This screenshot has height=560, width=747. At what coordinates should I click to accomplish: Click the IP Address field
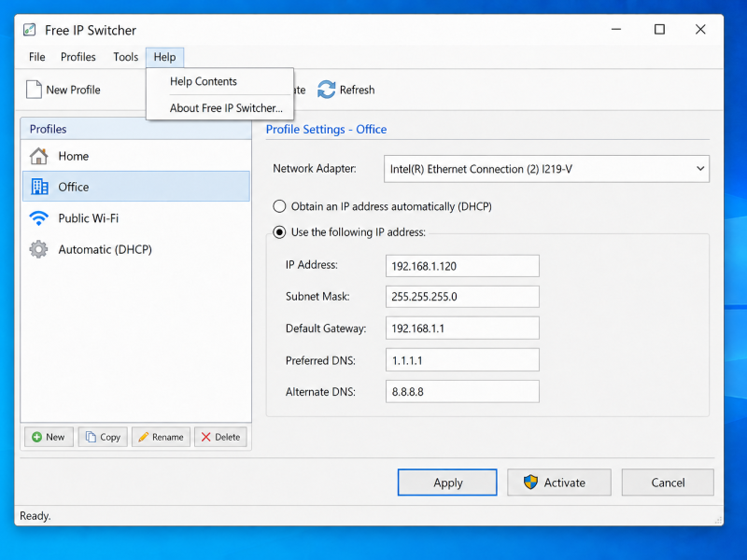[x=462, y=266]
